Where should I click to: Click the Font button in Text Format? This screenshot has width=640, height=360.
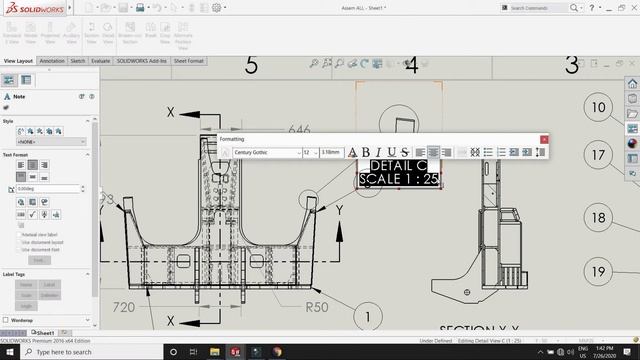(x=39, y=260)
